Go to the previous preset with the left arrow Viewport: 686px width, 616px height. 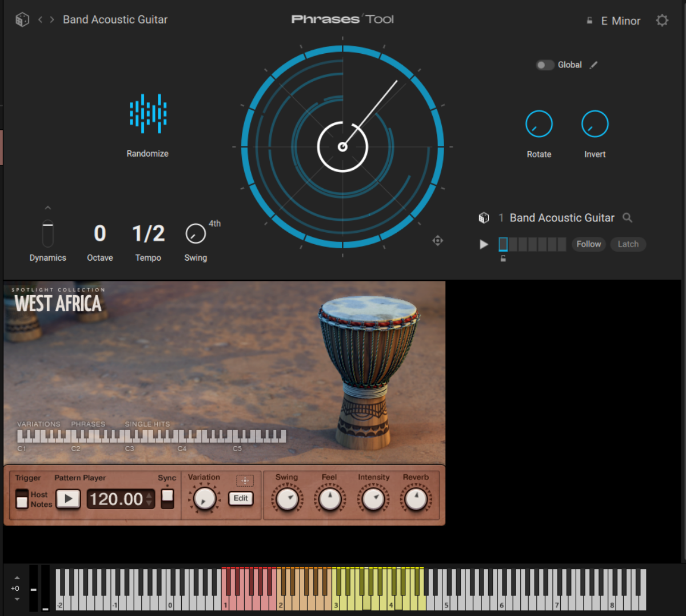click(40, 19)
